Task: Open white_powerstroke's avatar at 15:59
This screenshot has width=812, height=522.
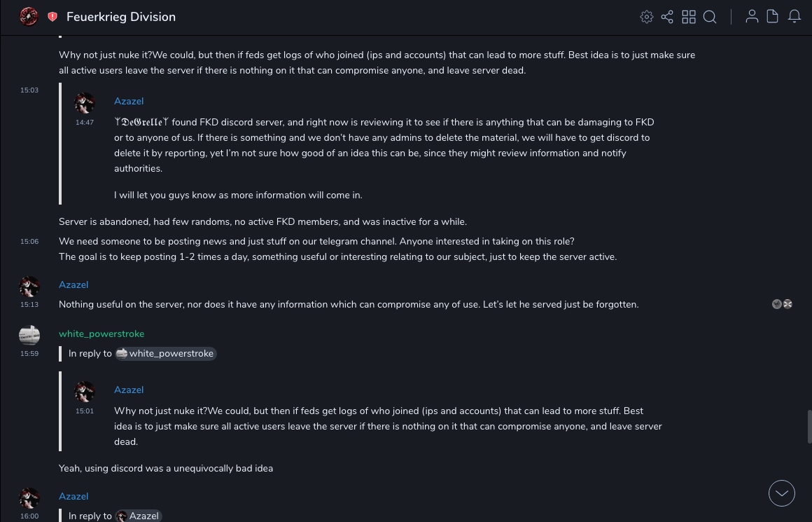Action: pyautogui.click(x=29, y=336)
